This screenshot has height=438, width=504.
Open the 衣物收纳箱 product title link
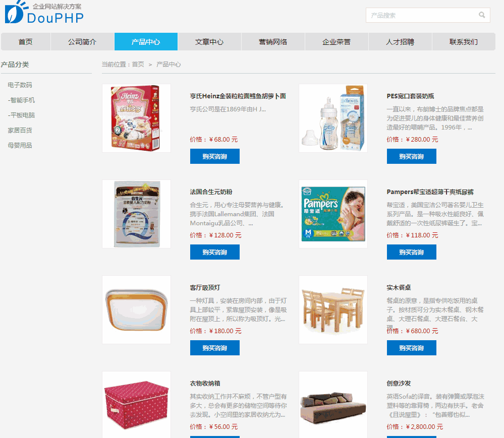(x=205, y=384)
